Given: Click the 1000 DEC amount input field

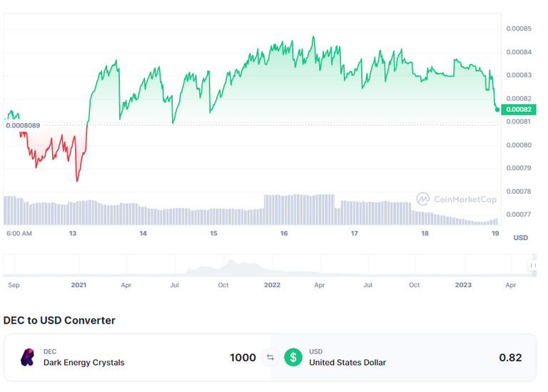Looking at the screenshot, I should (243, 358).
